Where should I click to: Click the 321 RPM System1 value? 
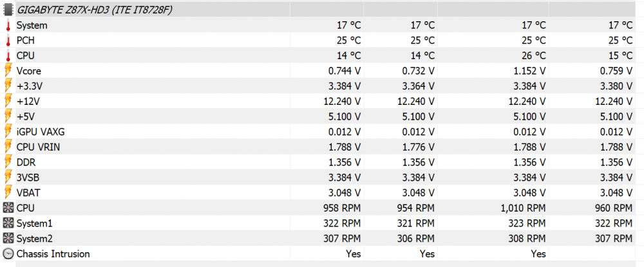tap(415, 223)
